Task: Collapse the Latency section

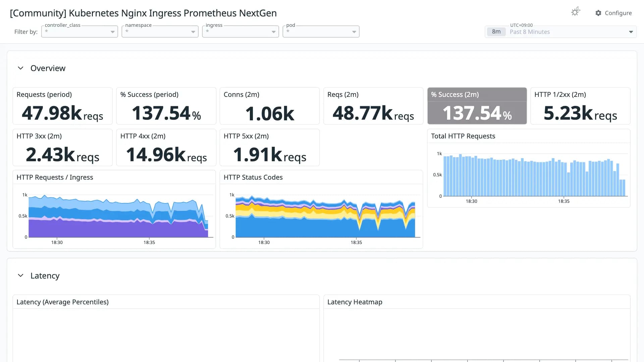Action: (x=20, y=276)
